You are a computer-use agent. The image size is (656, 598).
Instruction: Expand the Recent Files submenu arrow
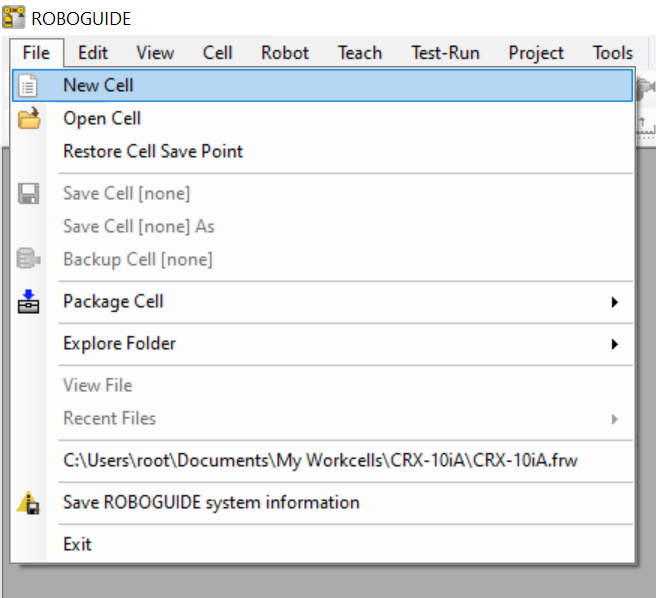coord(614,419)
